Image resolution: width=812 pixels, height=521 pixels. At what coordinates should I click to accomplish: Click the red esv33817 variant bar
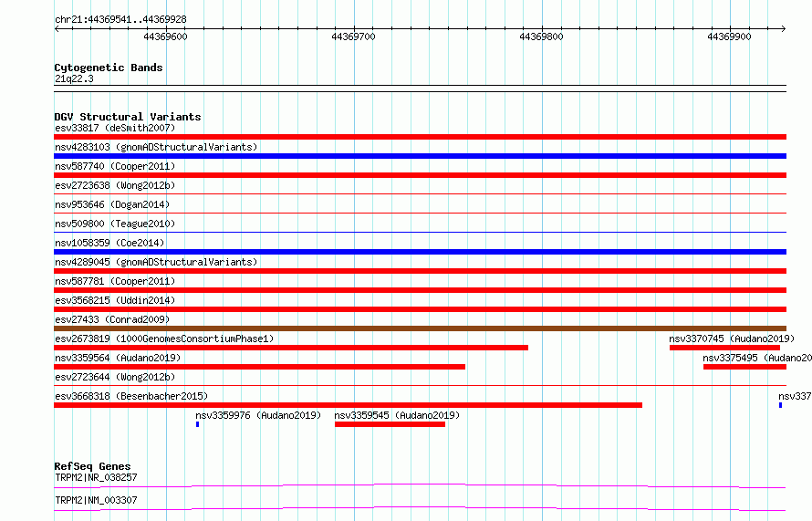(420, 137)
